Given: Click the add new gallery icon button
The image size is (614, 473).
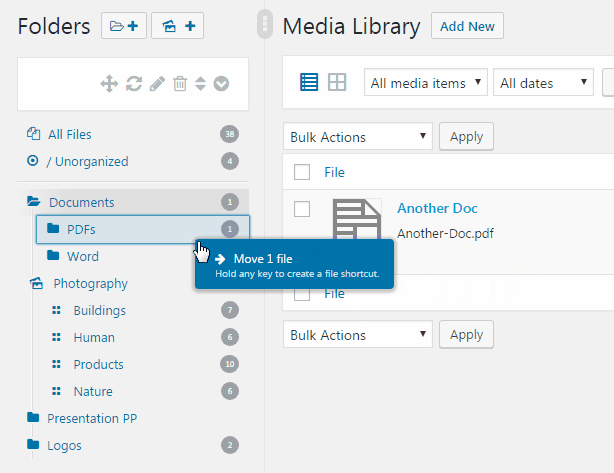Looking at the screenshot, I should tap(177, 26).
